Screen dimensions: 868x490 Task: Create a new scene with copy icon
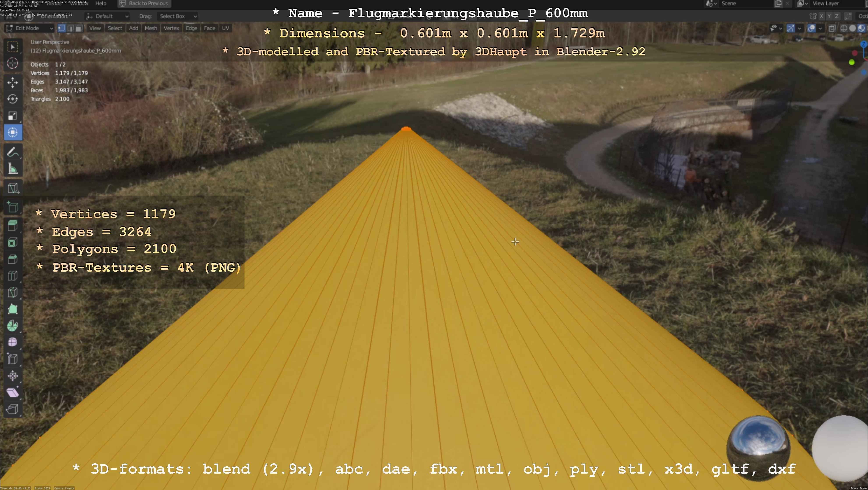click(x=778, y=3)
